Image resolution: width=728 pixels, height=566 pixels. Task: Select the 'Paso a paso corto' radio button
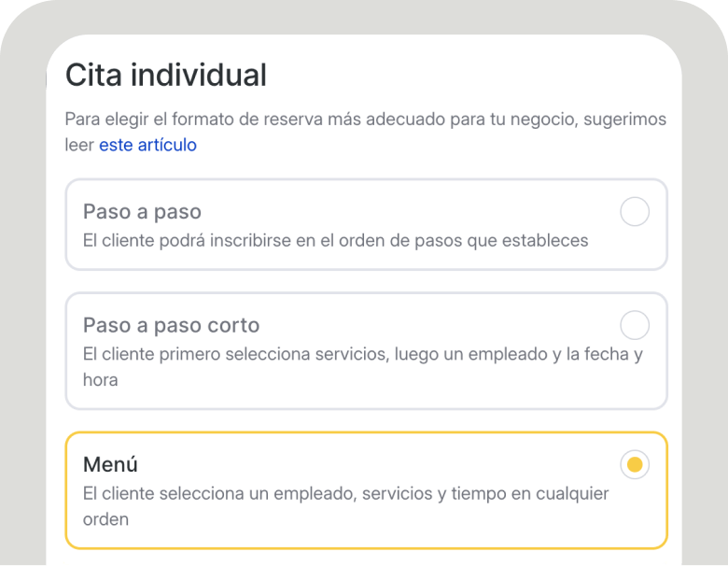(635, 326)
